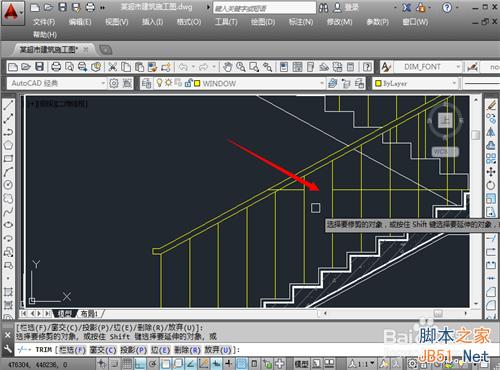Switch to the 布局1 layout tab
Screen dimensions: 500x370
pos(89,314)
